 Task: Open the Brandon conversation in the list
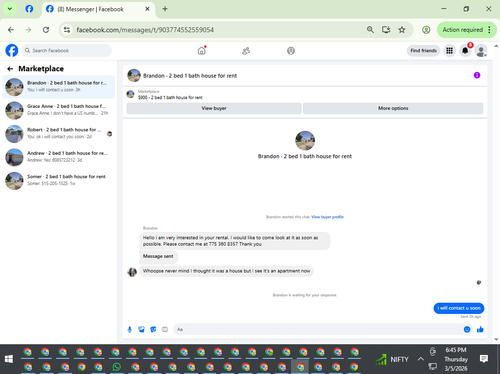tap(59, 87)
